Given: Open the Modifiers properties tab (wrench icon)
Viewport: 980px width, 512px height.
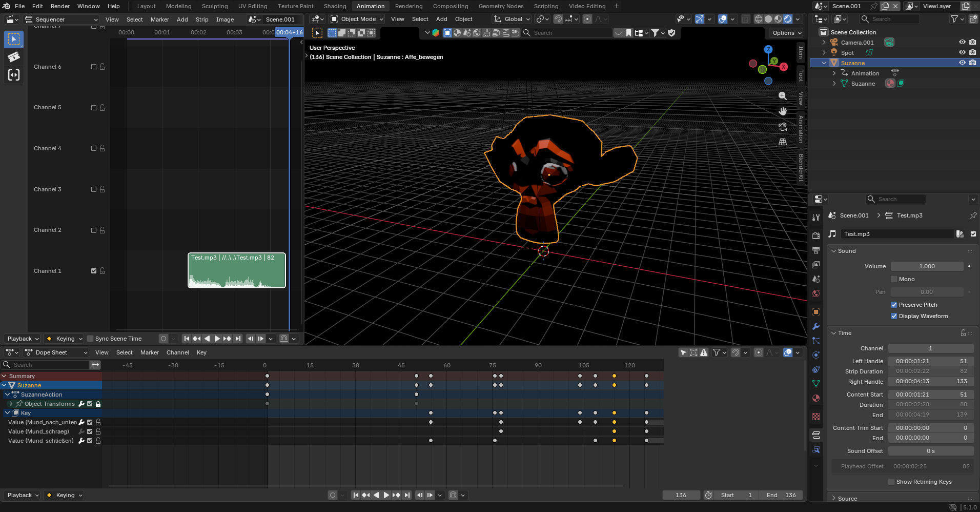Looking at the screenshot, I should [816, 326].
